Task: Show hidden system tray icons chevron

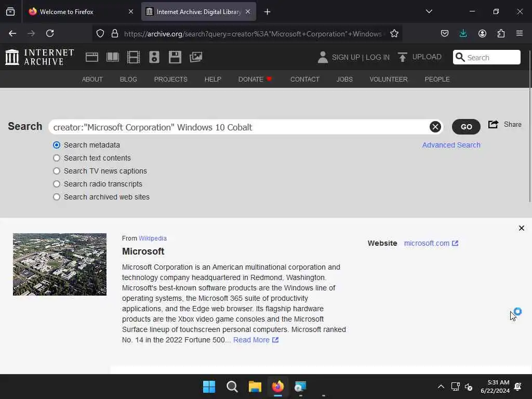Action: [441, 387]
